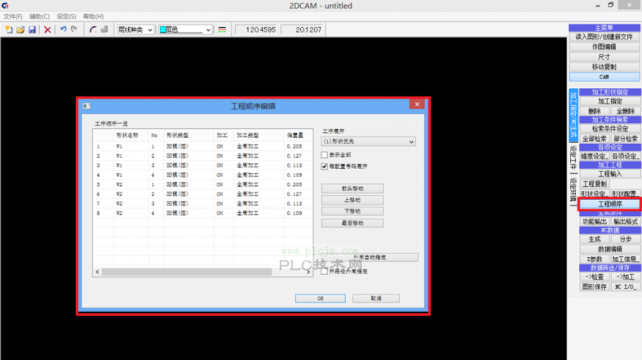Viewport: 642px width, 360px height.
Task: Click the ->加工 button
Action: [625, 277]
